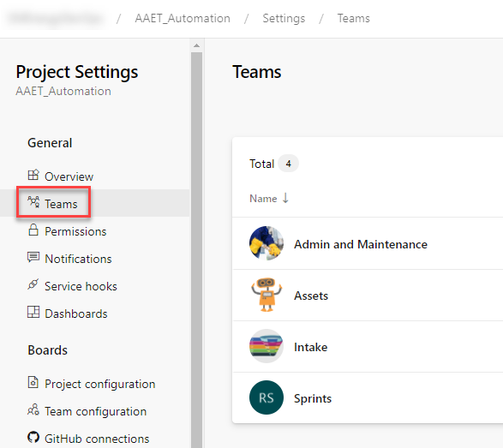Click AAET_Automation subtitle under Project Settings
Image resolution: width=503 pixels, height=448 pixels.
[x=63, y=91]
